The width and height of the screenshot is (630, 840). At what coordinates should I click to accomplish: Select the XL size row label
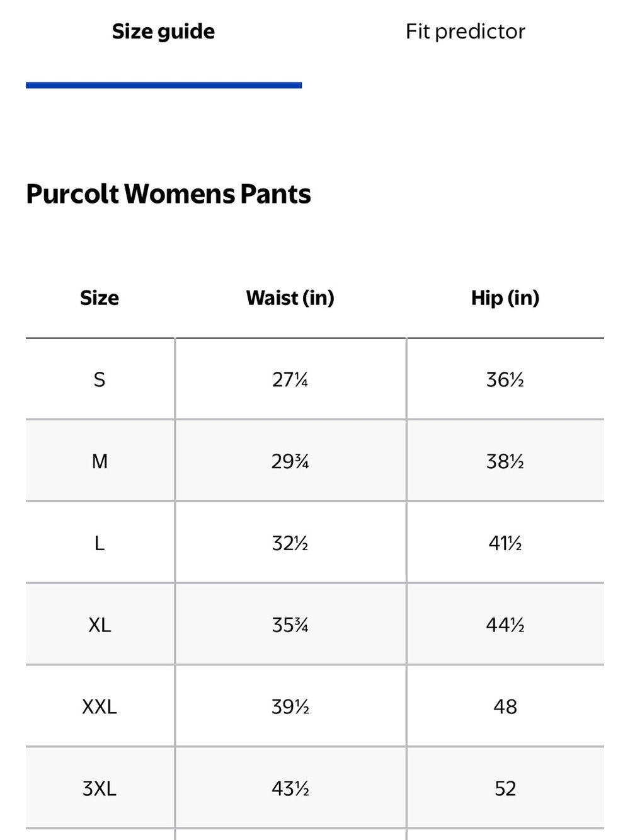pos(100,625)
